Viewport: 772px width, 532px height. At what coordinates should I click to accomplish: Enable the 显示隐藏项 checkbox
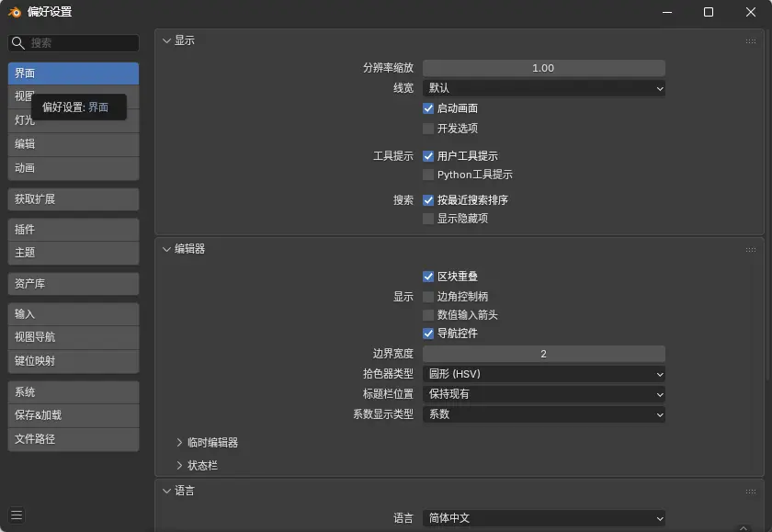[x=428, y=219]
